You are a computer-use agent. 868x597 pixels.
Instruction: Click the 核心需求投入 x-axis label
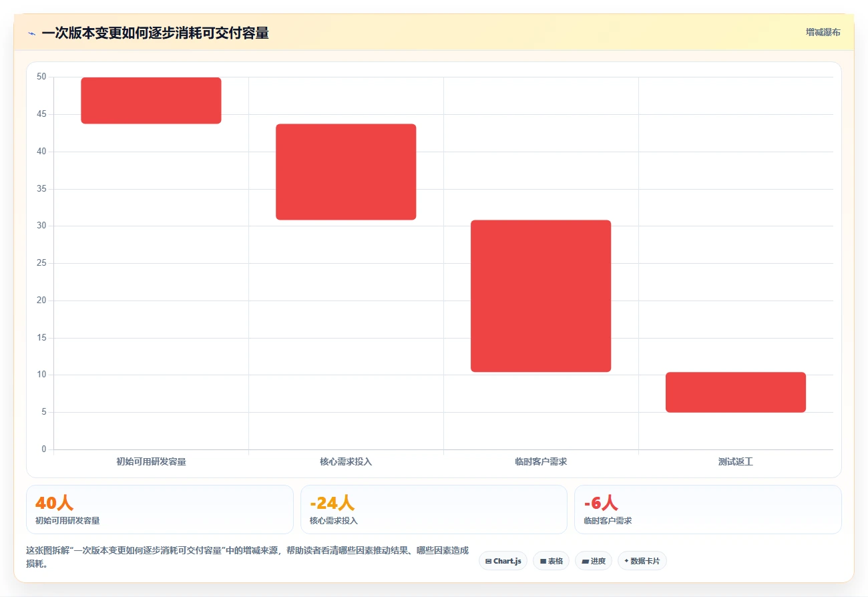pos(346,461)
